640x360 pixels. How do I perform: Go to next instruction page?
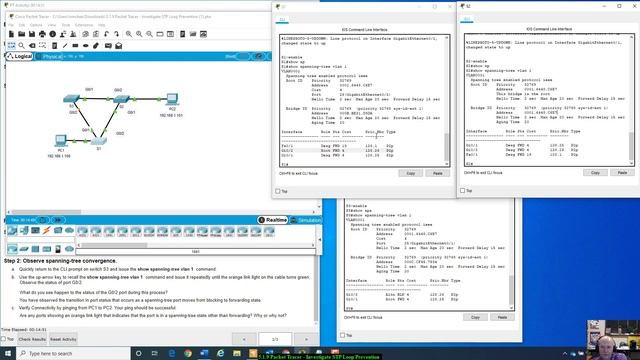pos(306,339)
